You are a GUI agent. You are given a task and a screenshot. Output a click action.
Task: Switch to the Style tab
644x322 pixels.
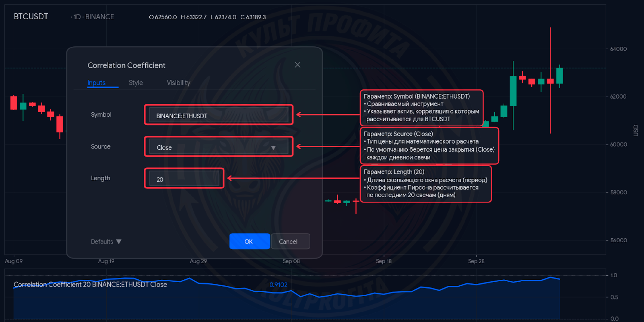click(136, 83)
